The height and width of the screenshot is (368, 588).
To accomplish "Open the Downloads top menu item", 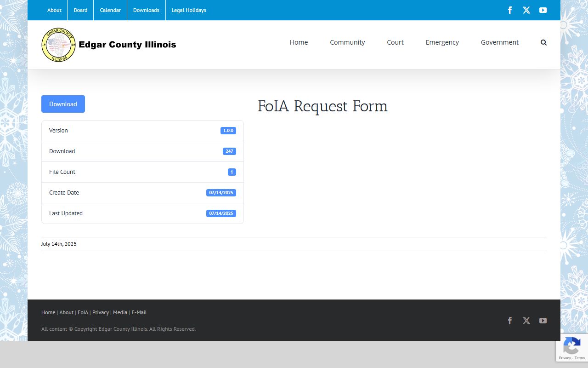I will pos(146,10).
